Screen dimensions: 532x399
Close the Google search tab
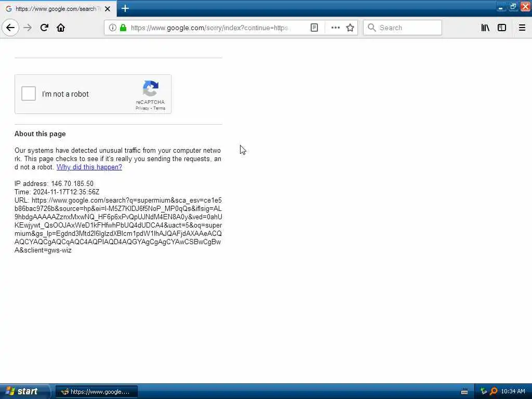click(x=108, y=9)
